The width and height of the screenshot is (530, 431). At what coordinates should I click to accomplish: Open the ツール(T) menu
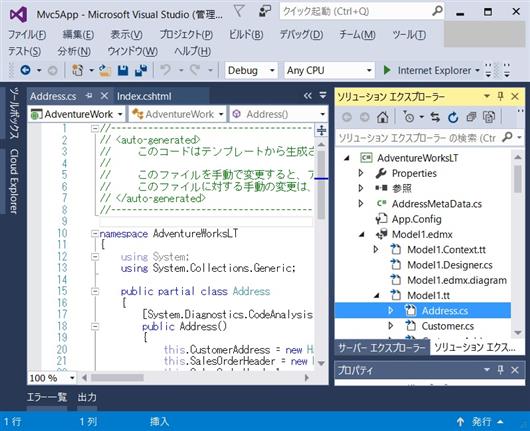[x=409, y=34]
